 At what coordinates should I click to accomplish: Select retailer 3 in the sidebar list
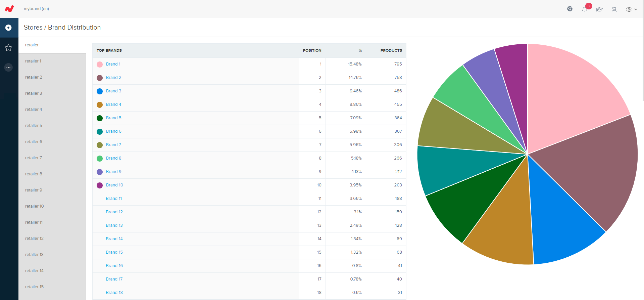click(x=52, y=93)
